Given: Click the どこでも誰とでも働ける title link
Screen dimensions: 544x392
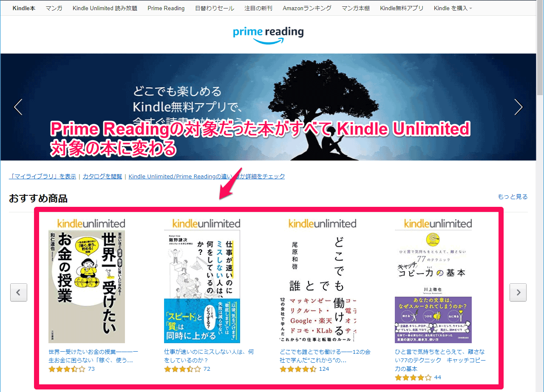Looking at the screenshot, I should pyautogui.click(x=325, y=356).
